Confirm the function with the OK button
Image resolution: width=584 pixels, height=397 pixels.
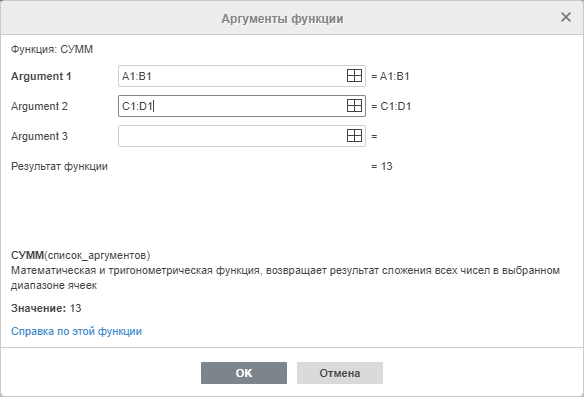(x=244, y=373)
